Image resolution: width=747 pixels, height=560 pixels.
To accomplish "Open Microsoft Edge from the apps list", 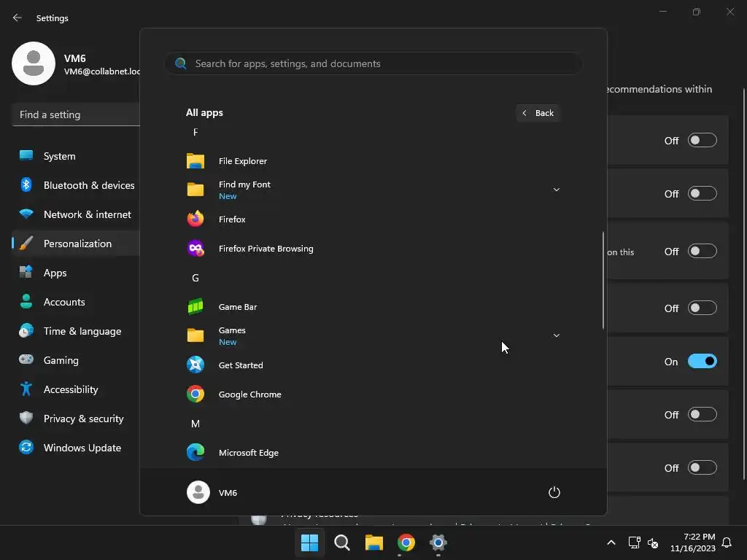I will 373,452.
